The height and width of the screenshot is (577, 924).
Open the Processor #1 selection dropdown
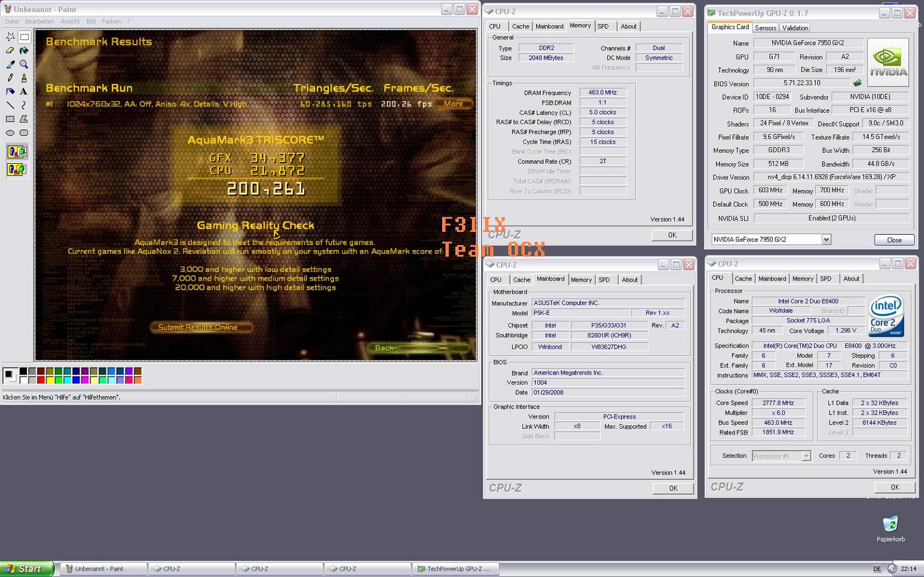pos(806,456)
